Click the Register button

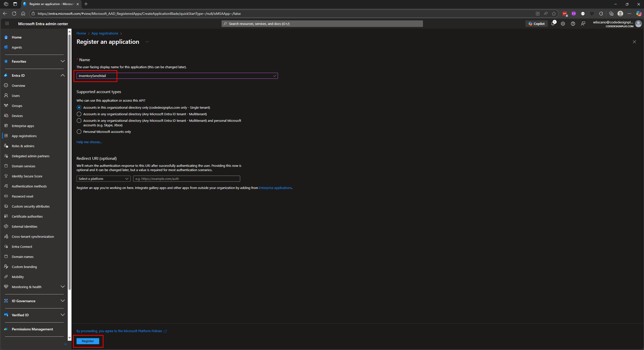(x=88, y=341)
